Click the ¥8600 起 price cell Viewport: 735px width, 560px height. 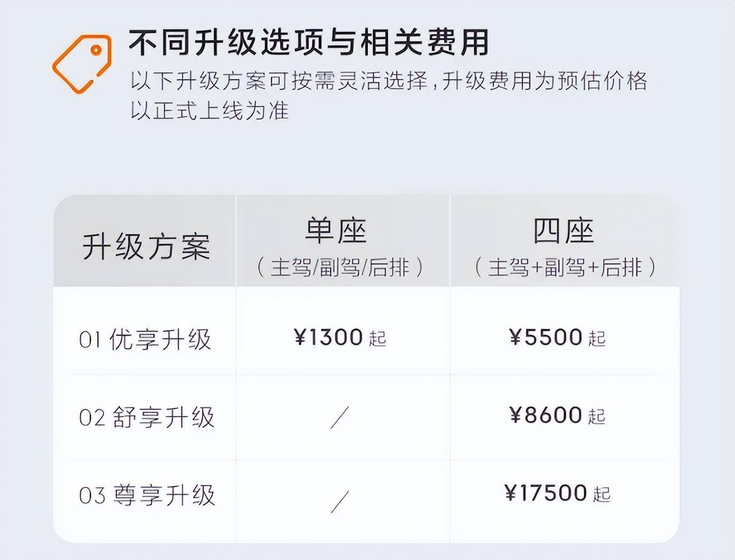coord(557,415)
